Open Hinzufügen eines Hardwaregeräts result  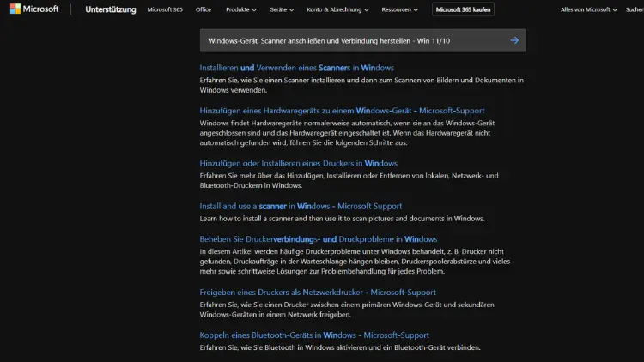point(342,111)
